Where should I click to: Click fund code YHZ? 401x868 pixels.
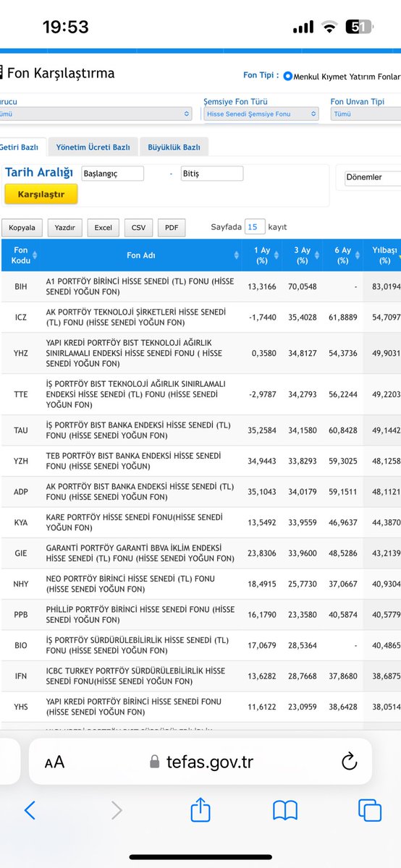pos(21,353)
